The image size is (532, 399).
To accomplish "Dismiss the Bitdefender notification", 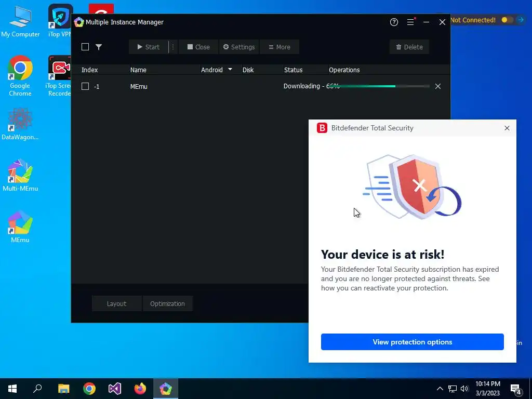I will pyautogui.click(x=507, y=128).
